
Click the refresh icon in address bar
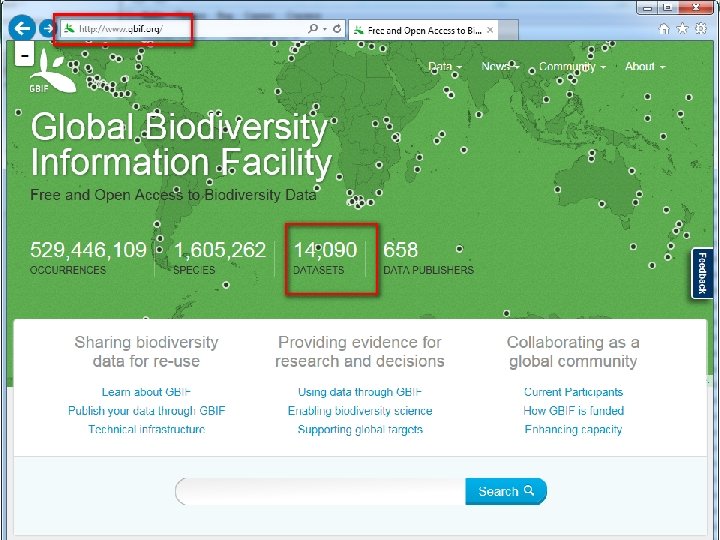pyautogui.click(x=337, y=29)
